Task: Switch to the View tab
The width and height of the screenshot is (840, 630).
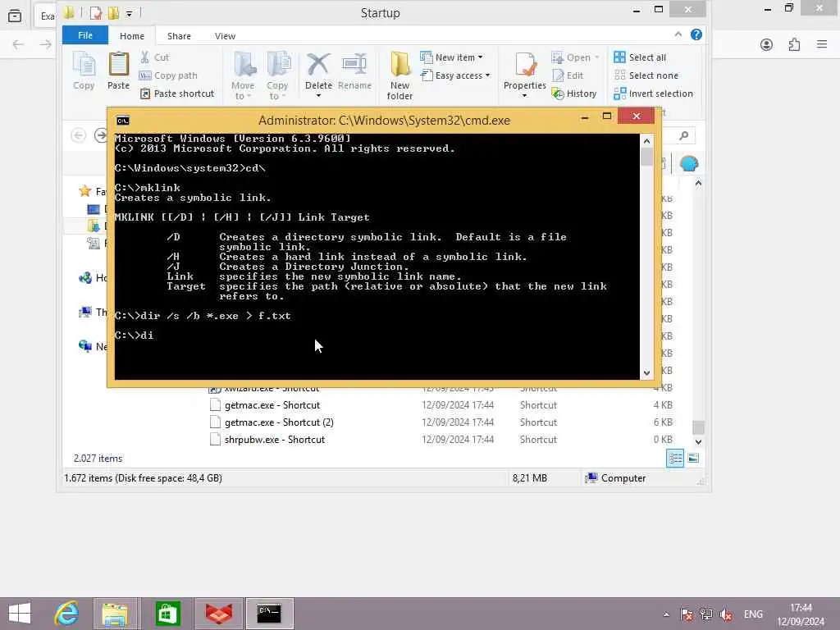Action: (x=225, y=36)
